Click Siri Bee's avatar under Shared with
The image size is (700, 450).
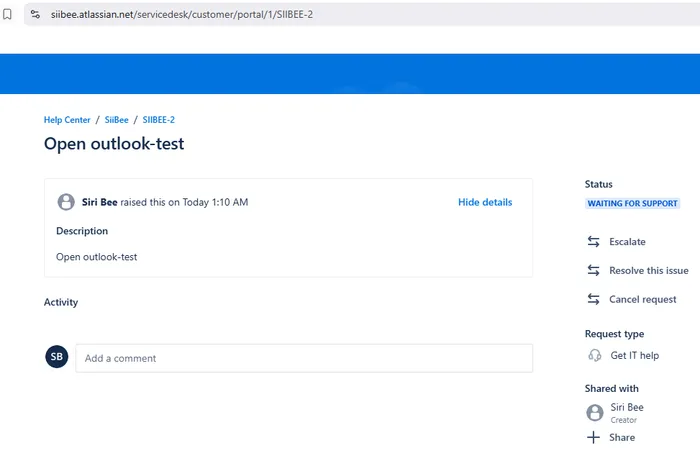click(x=594, y=412)
